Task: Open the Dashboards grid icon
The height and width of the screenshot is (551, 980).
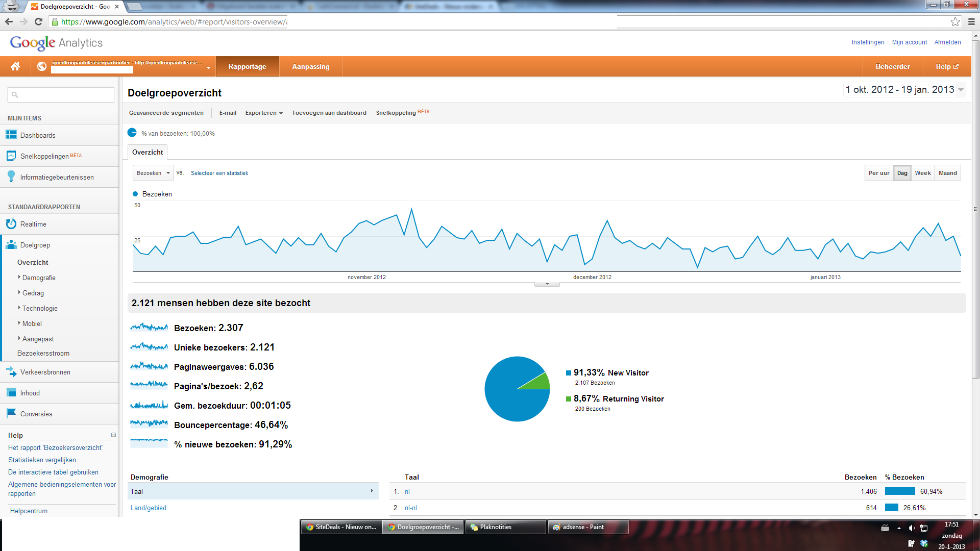Action: [11, 135]
